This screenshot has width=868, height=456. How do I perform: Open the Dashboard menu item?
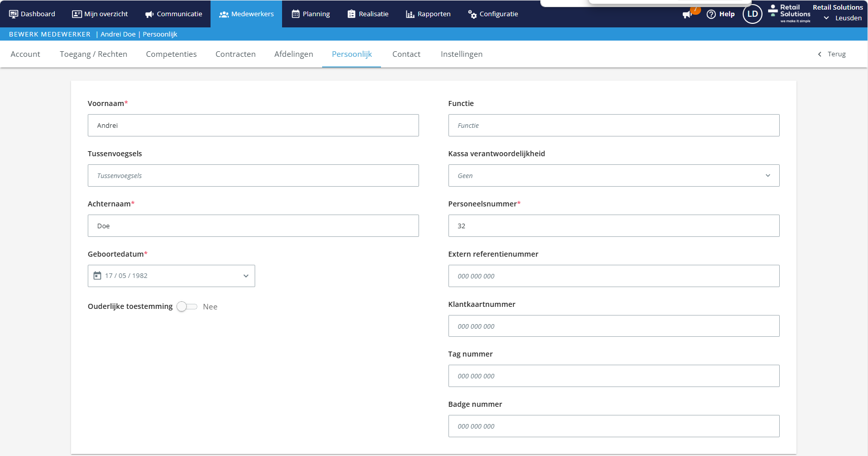[32, 14]
